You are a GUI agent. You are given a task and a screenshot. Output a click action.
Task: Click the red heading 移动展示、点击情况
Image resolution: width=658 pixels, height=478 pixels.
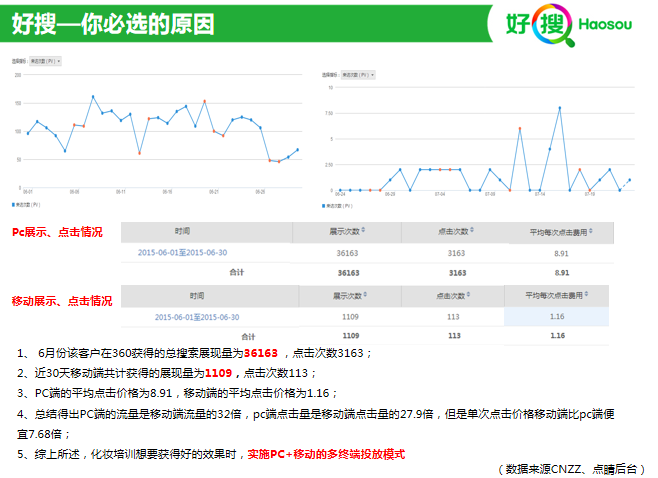[62, 301]
